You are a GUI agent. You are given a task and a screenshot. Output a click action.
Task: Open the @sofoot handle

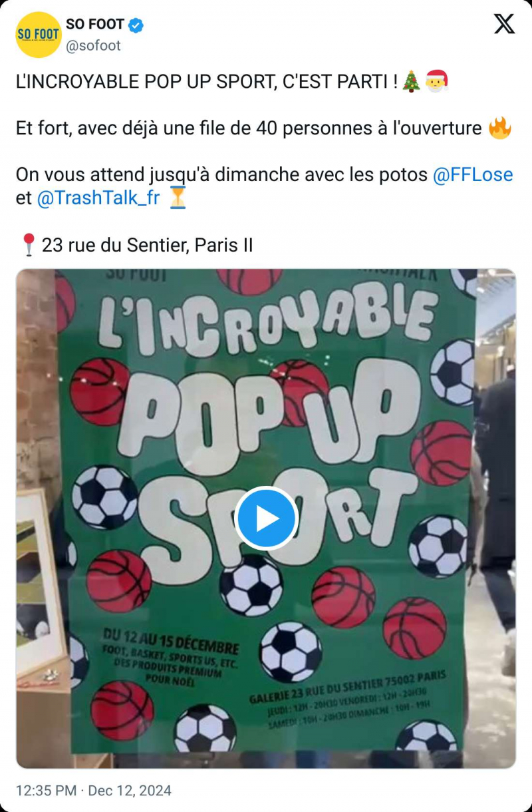pos(93,45)
